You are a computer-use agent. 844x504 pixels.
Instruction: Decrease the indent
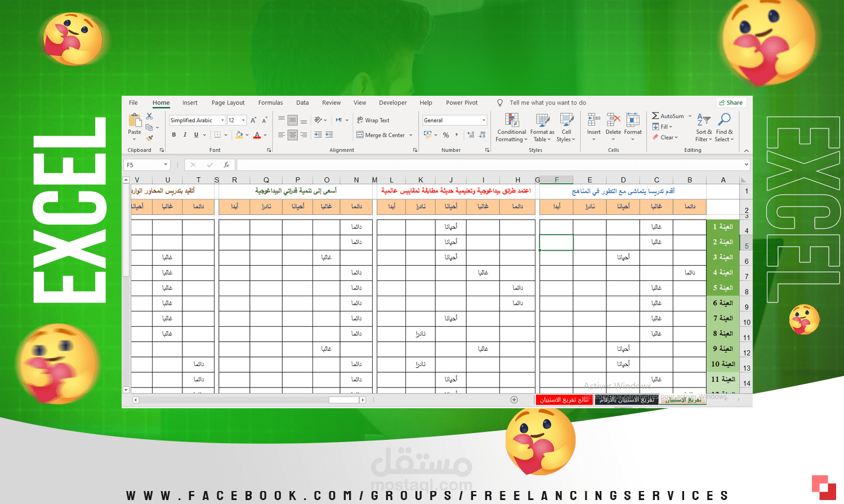point(318,135)
